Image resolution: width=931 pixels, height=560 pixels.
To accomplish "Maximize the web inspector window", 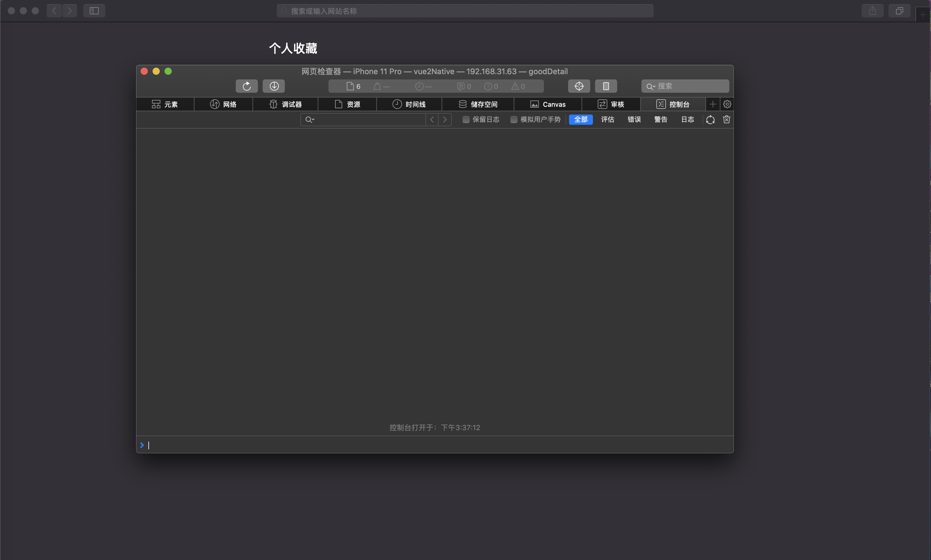I will (168, 71).
